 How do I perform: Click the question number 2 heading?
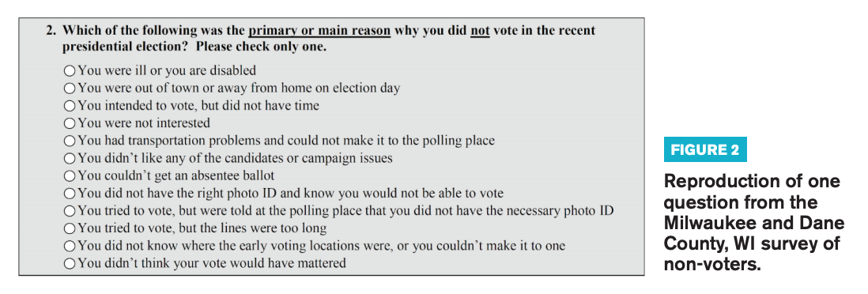coord(51,31)
